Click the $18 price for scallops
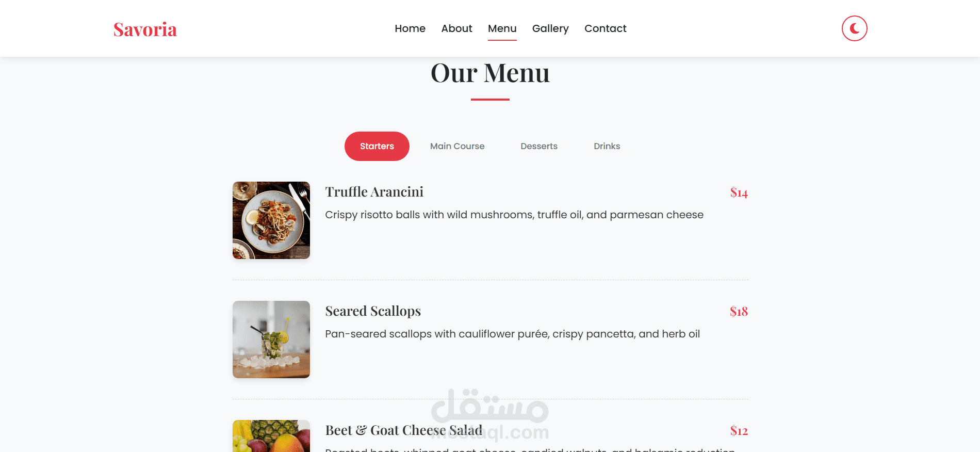This screenshot has width=980, height=452. click(739, 311)
